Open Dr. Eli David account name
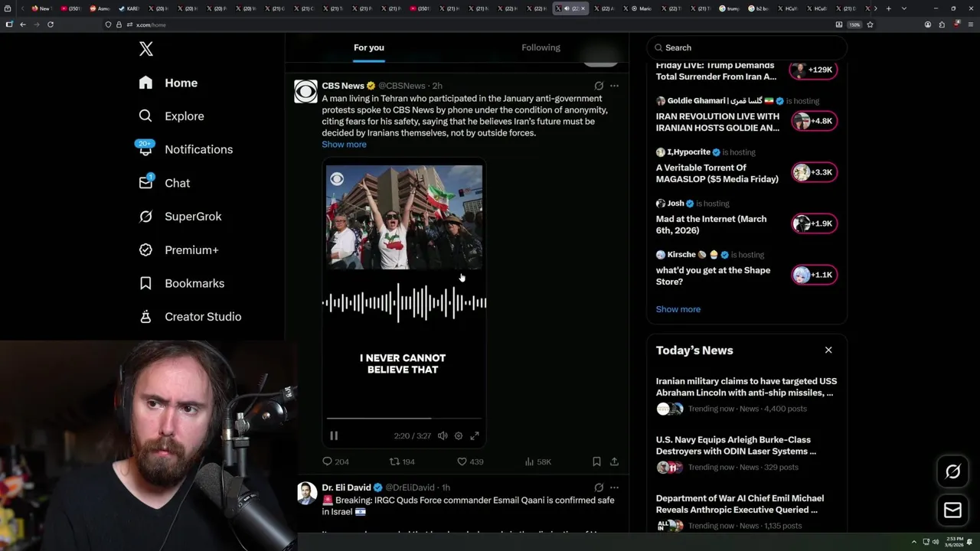 pyautogui.click(x=346, y=487)
